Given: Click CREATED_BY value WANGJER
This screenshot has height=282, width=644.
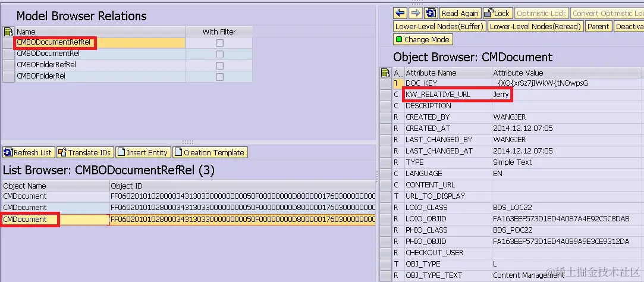Looking at the screenshot, I should [509, 117].
